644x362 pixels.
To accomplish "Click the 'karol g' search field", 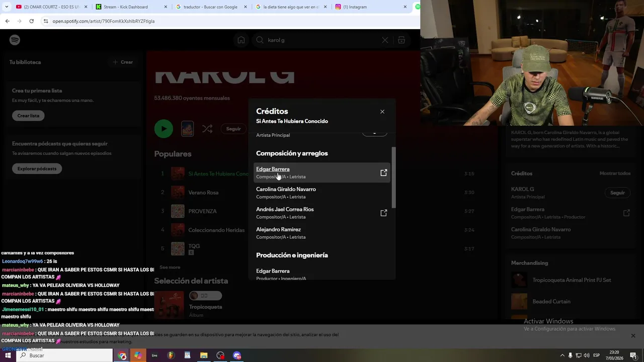I will pos(322,40).
